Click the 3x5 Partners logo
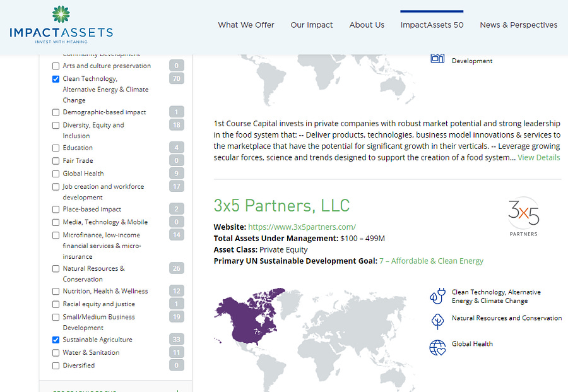 click(x=523, y=217)
